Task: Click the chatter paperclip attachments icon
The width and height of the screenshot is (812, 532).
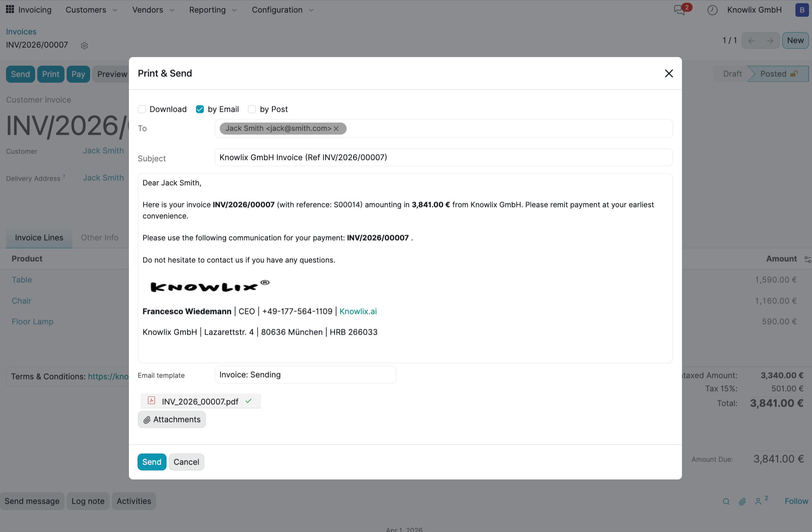Action: pyautogui.click(x=742, y=502)
